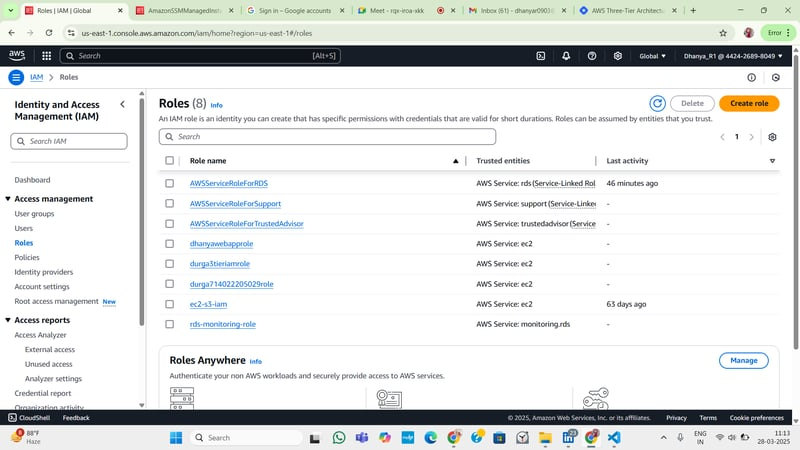Switch to AWS Three-Tier Architecture tab

coord(628,10)
